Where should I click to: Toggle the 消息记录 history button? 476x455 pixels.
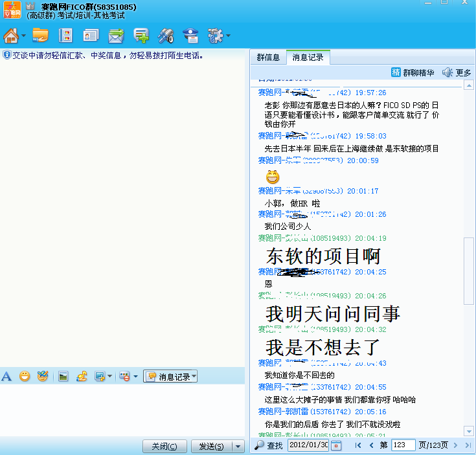(170, 377)
